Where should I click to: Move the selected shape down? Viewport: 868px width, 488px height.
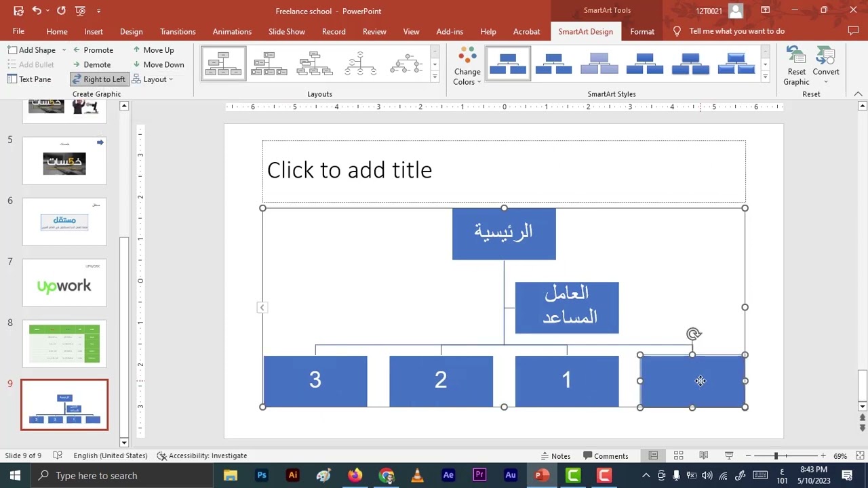(x=158, y=64)
